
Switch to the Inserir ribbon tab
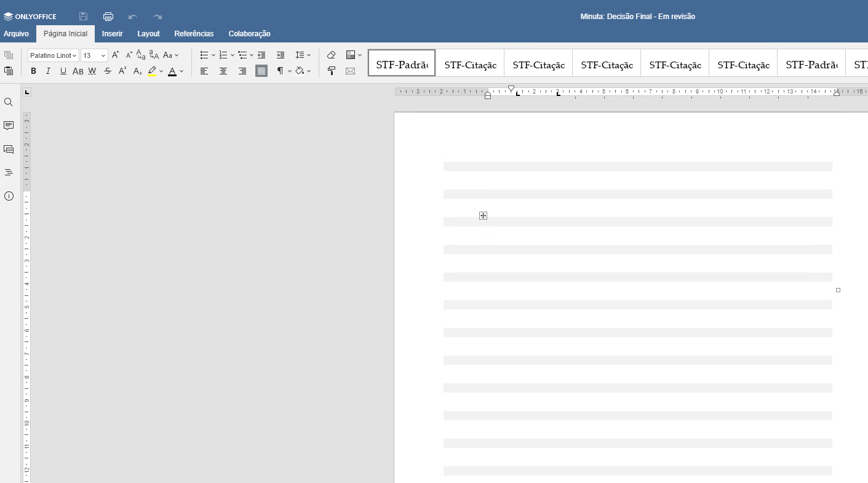pyautogui.click(x=112, y=34)
